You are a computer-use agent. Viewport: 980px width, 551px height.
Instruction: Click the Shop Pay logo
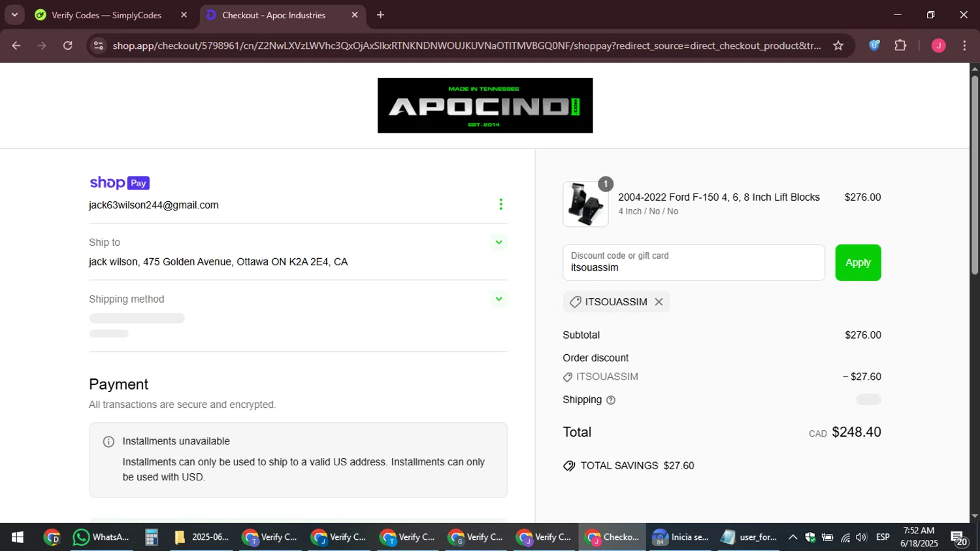(x=120, y=183)
